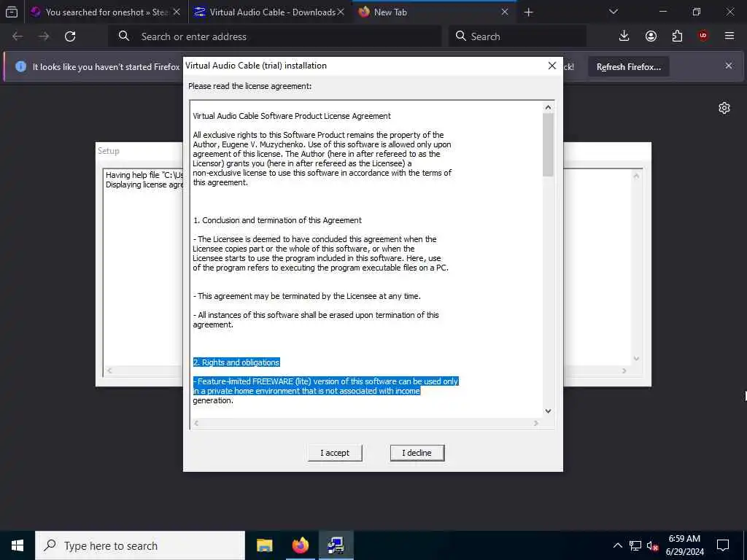The height and width of the screenshot is (560, 747).
Task: Open the Action Center notifications icon
Action: click(723, 545)
